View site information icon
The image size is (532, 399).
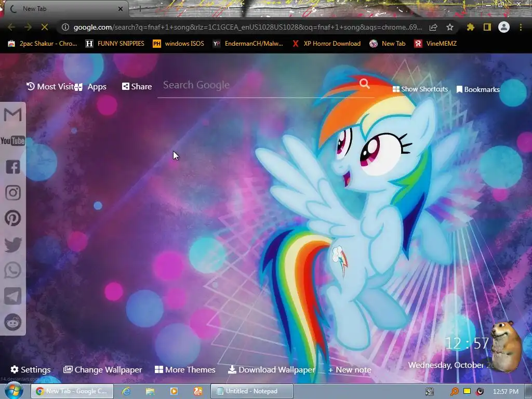coord(65,27)
